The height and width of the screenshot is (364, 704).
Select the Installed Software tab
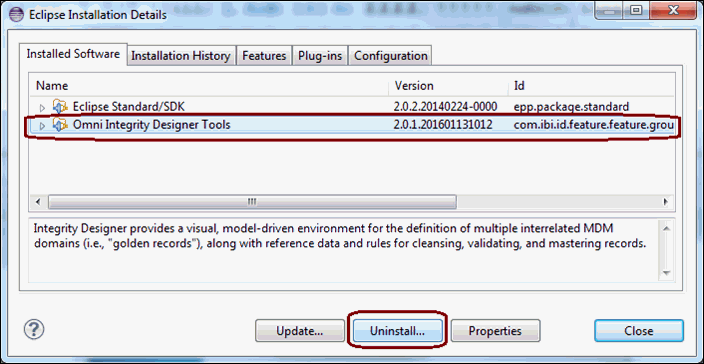pyautogui.click(x=73, y=54)
